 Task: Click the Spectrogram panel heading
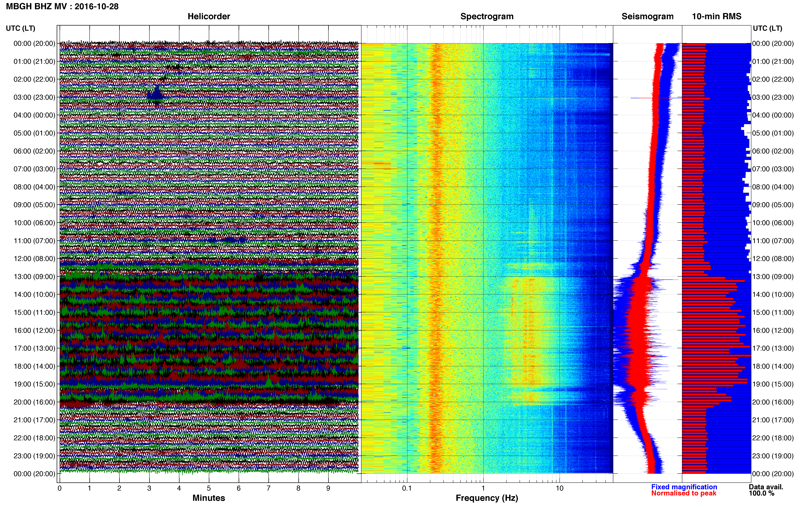(487, 16)
